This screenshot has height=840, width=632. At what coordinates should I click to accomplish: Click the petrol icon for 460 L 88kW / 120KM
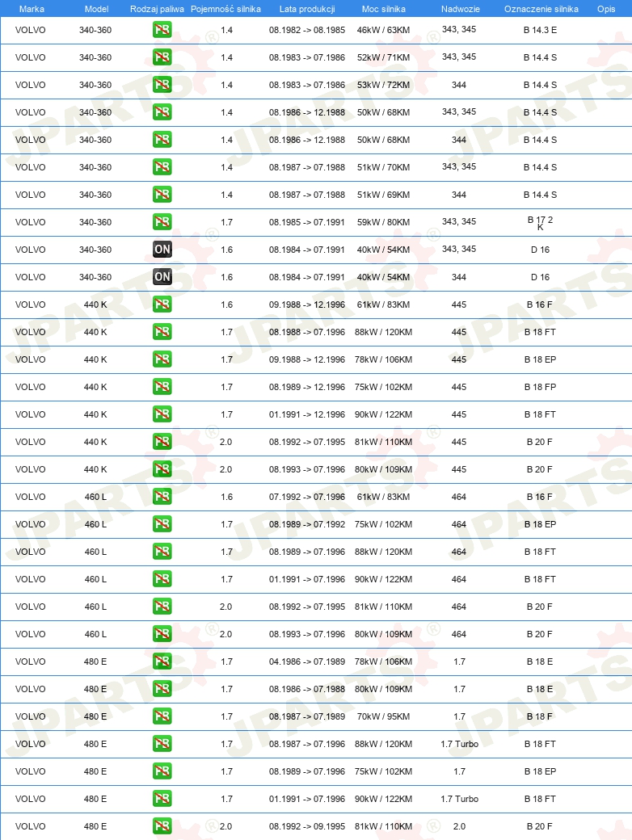point(162,551)
